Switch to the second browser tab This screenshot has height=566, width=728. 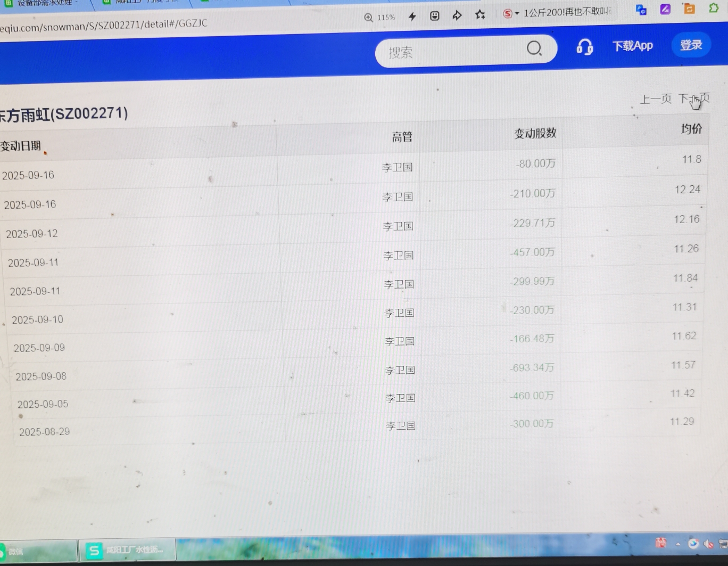click(x=144, y=2)
